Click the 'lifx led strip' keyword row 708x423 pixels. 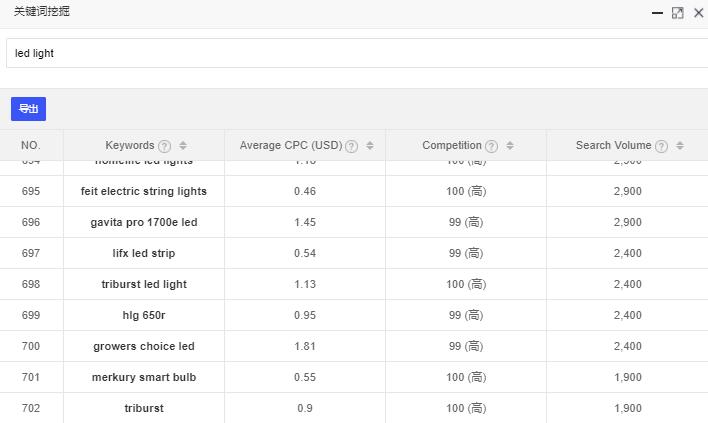[x=144, y=253]
